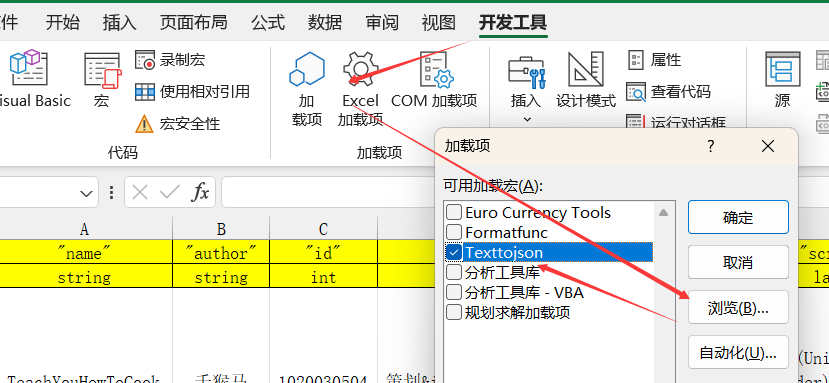Open the 审阅 tab
The height and width of the screenshot is (383, 829).
(382, 22)
